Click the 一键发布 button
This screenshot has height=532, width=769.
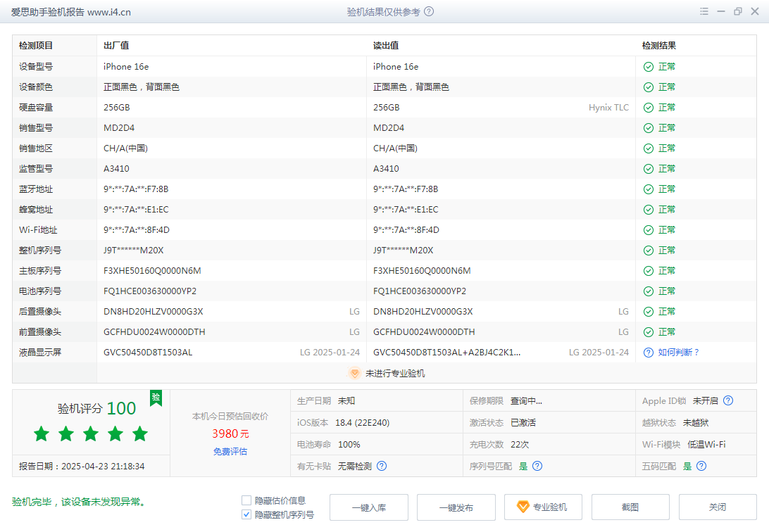pos(456,507)
